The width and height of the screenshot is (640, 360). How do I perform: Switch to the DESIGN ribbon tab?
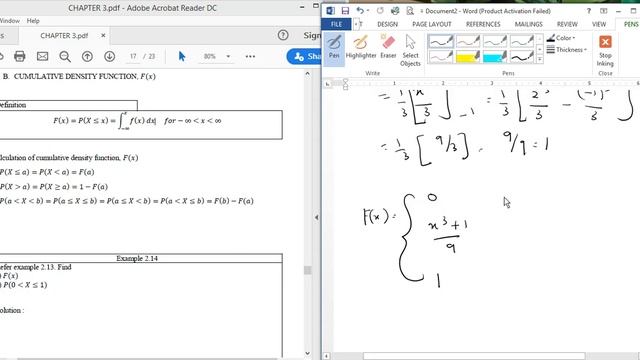(387, 24)
